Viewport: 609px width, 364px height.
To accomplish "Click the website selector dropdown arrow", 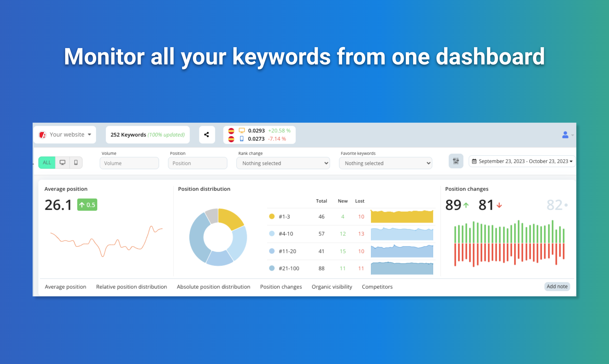I will pyautogui.click(x=90, y=135).
